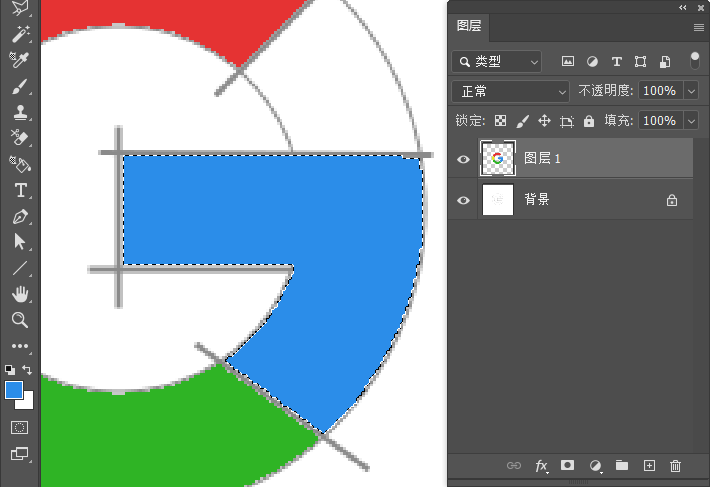The height and width of the screenshot is (487, 710).
Task: Select the Pen tool
Action: point(20,217)
